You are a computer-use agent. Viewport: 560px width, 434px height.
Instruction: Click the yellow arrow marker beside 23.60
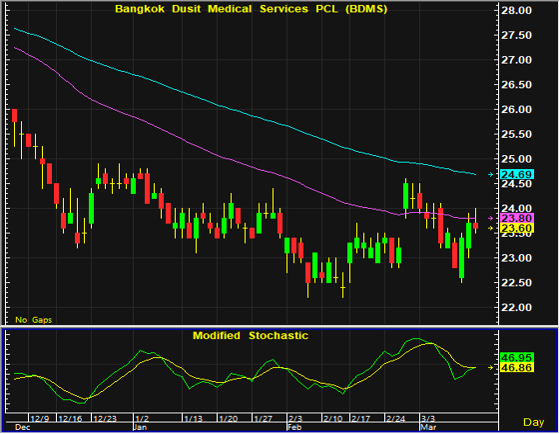pos(491,228)
